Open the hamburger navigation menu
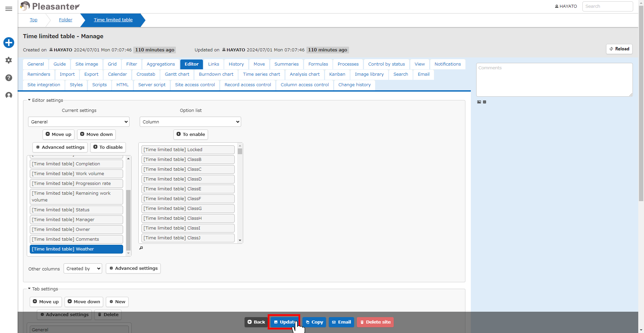This screenshot has width=644, height=333. [x=9, y=9]
